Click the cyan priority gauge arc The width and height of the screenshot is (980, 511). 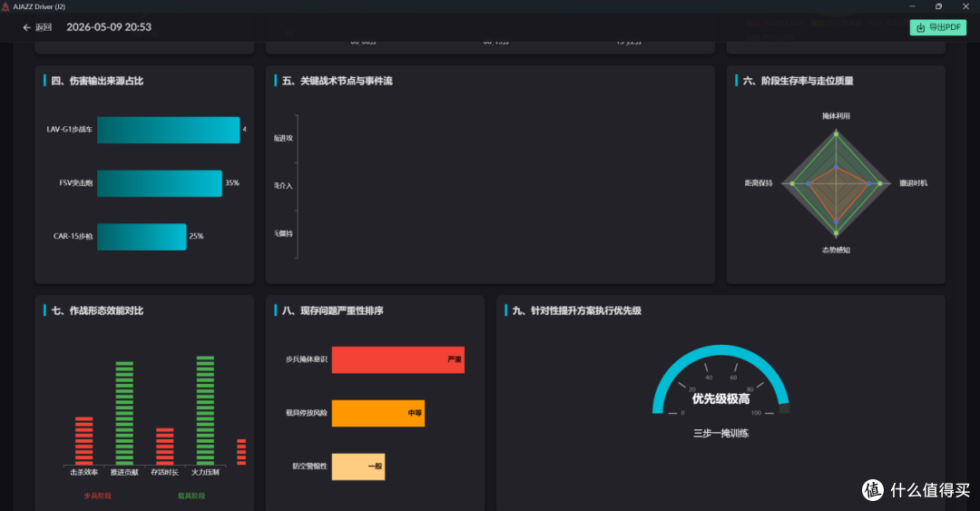pos(720,349)
